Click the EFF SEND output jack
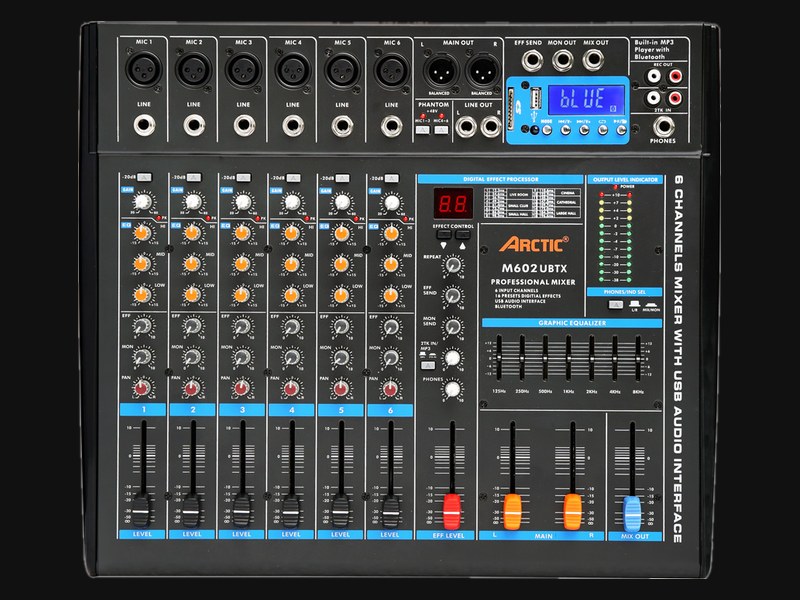The image size is (800, 600). [532, 61]
